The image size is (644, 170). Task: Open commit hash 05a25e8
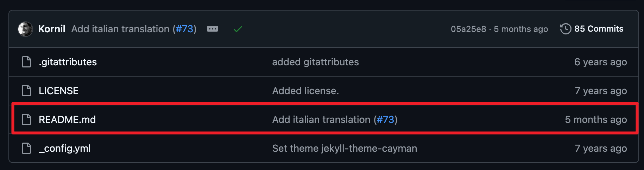[x=468, y=29]
